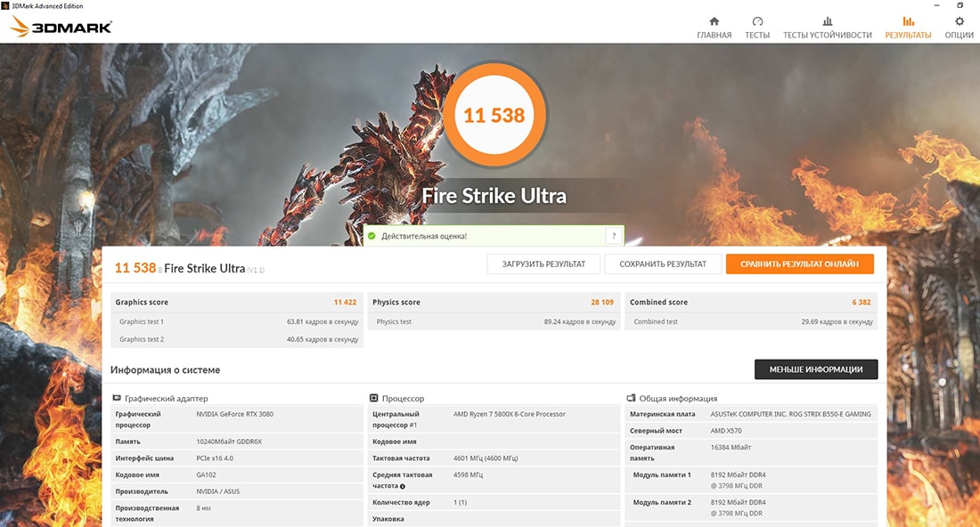The height and width of the screenshot is (527, 980).
Task: Open the Главная home tab
Action: click(x=714, y=28)
